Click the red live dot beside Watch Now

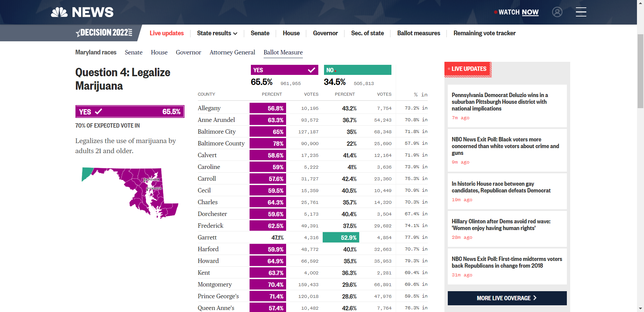click(495, 12)
